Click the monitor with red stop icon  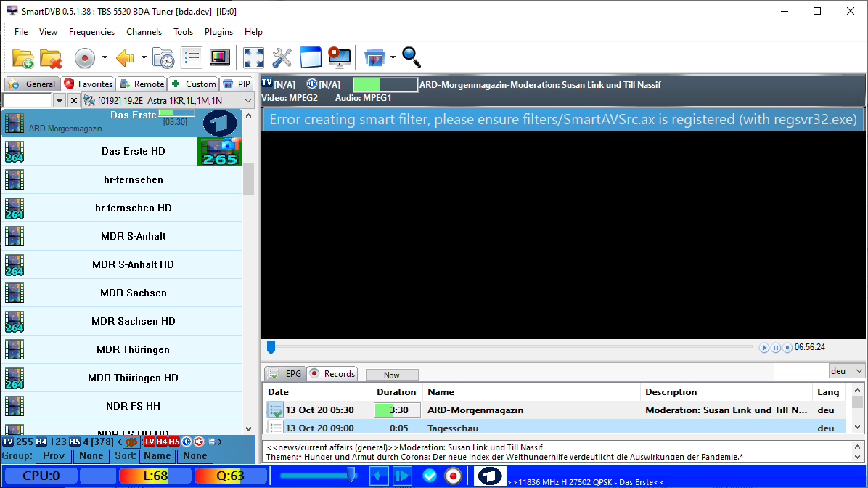coord(339,57)
